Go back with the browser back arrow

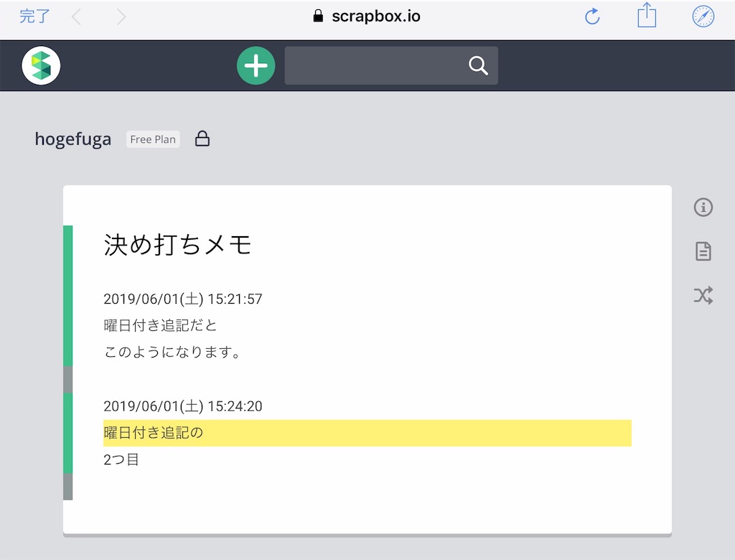pyautogui.click(x=76, y=17)
